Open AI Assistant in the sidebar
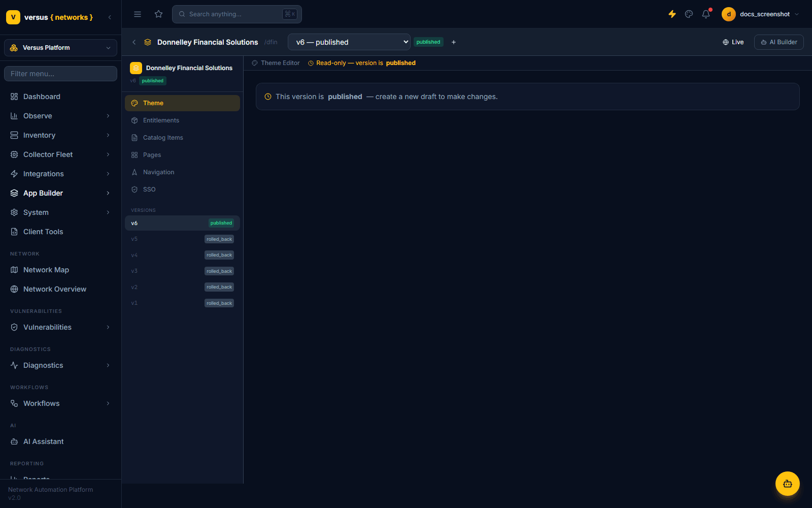Viewport: 812px width, 508px height. tap(60, 441)
